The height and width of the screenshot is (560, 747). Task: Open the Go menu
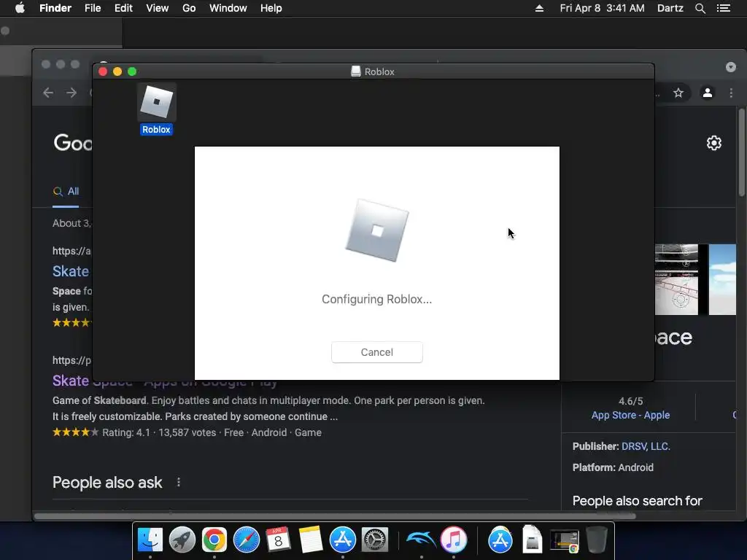tap(189, 8)
